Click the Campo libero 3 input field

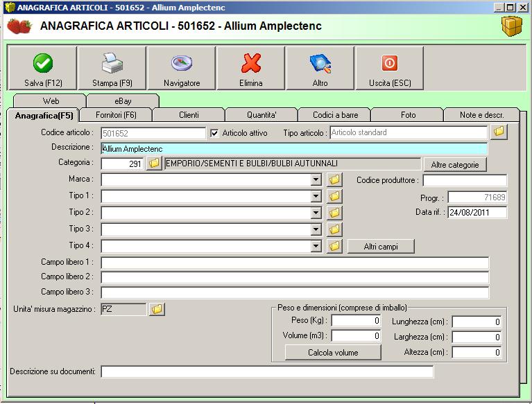(x=295, y=292)
